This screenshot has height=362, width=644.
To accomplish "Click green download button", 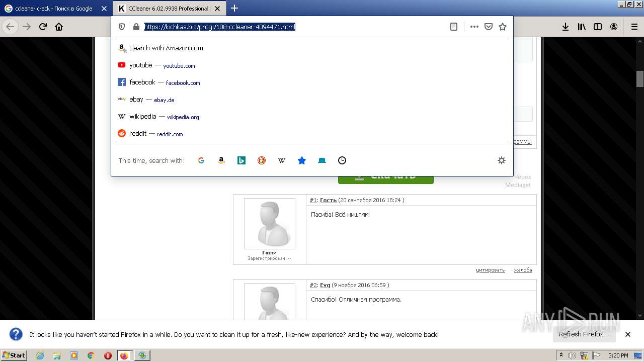I will tap(386, 179).
